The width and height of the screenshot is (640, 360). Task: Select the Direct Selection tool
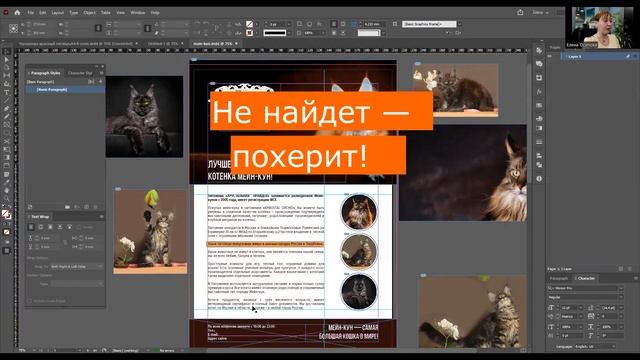click(7, 60)
